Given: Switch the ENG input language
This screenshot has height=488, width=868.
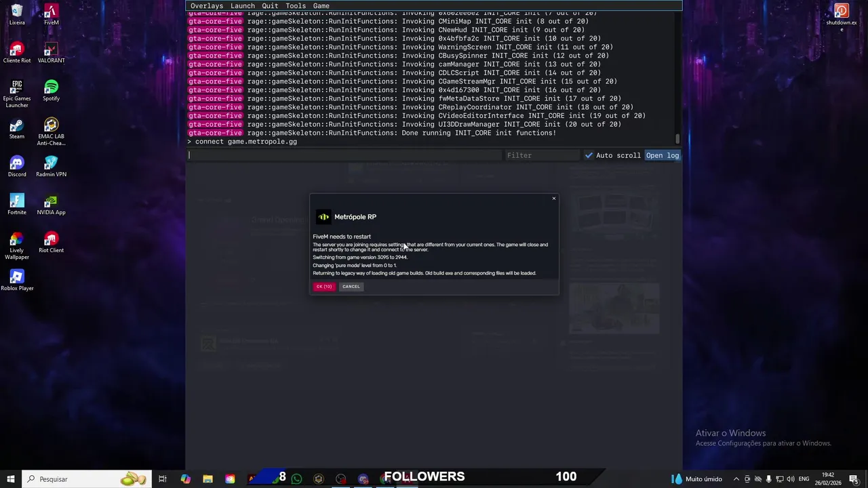Looking at the screenshot, I should 804,479.
